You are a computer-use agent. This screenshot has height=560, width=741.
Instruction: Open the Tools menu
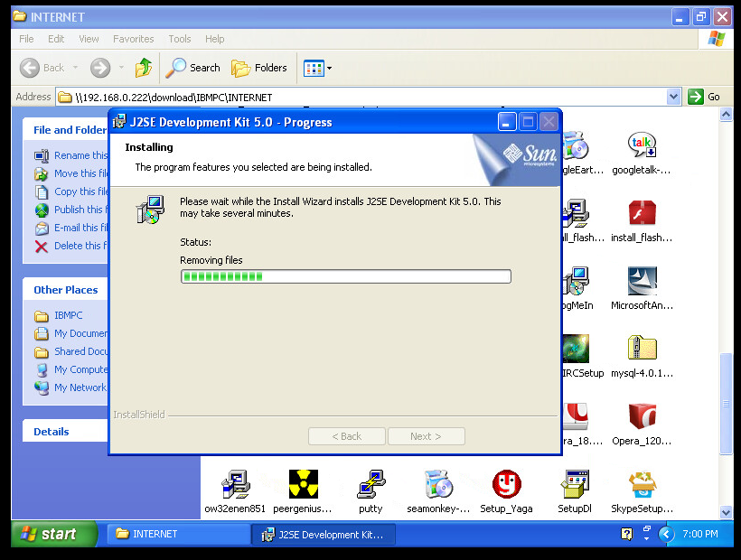tap(180, 39)
